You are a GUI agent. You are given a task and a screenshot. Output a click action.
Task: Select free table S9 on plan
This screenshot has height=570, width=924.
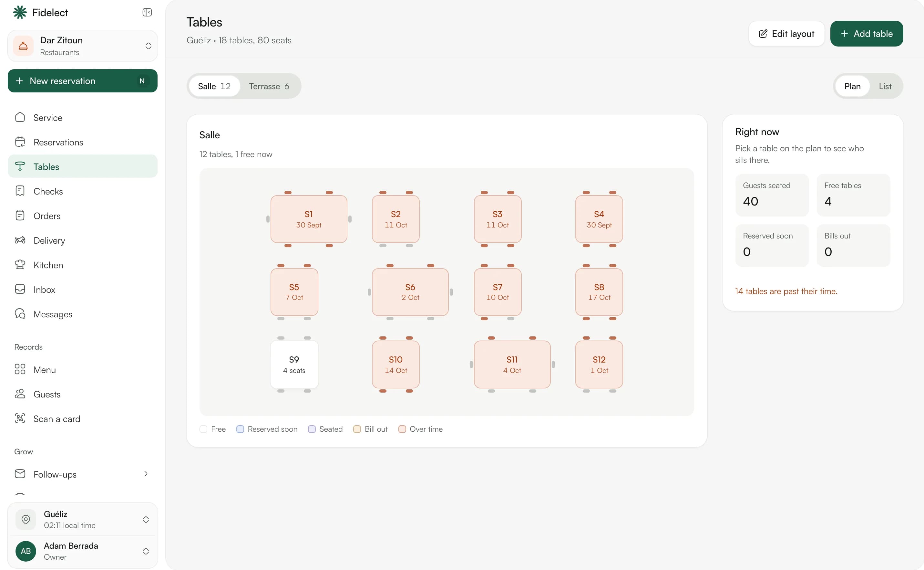[x=294, y=364]
